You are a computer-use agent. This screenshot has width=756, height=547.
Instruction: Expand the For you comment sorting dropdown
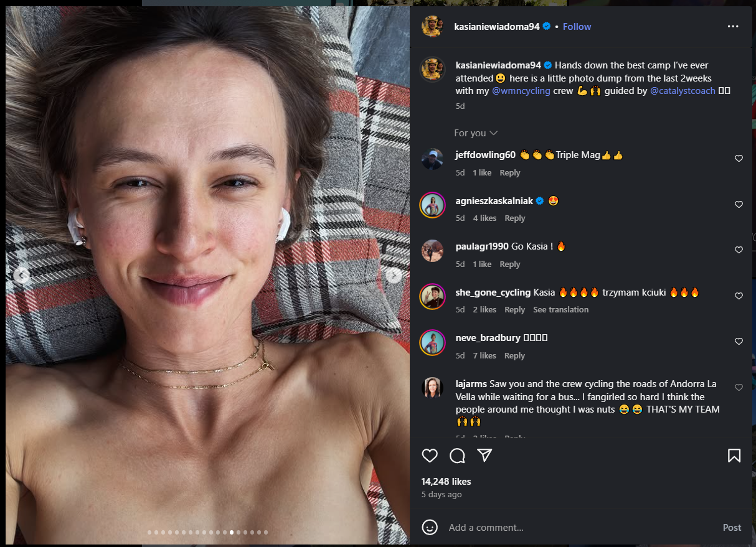(x=476, y=133)
